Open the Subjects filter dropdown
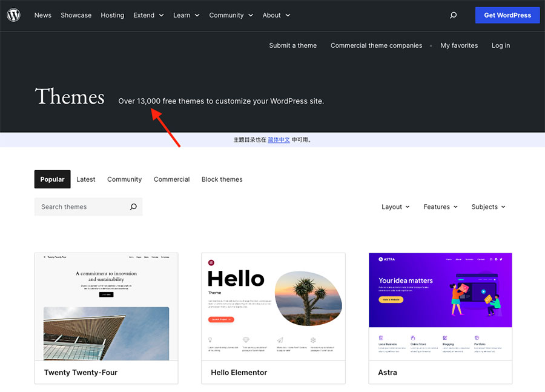 pyautogui.click(x=488, y=207)
